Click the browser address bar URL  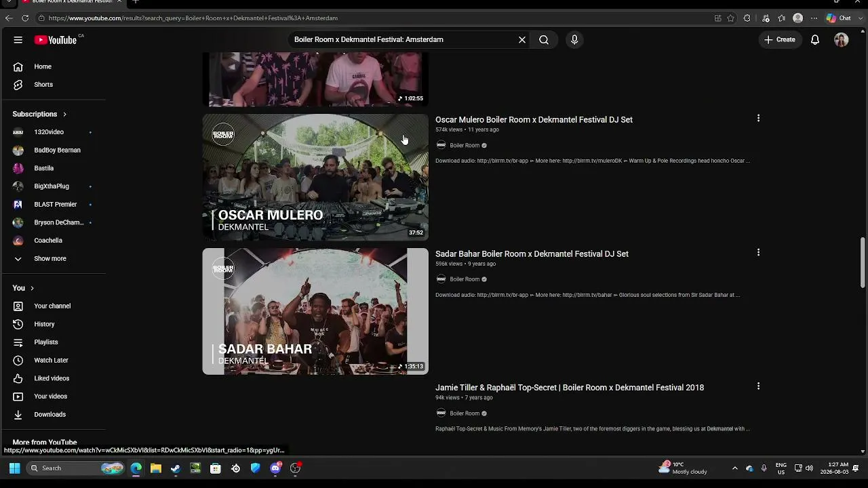193,18
